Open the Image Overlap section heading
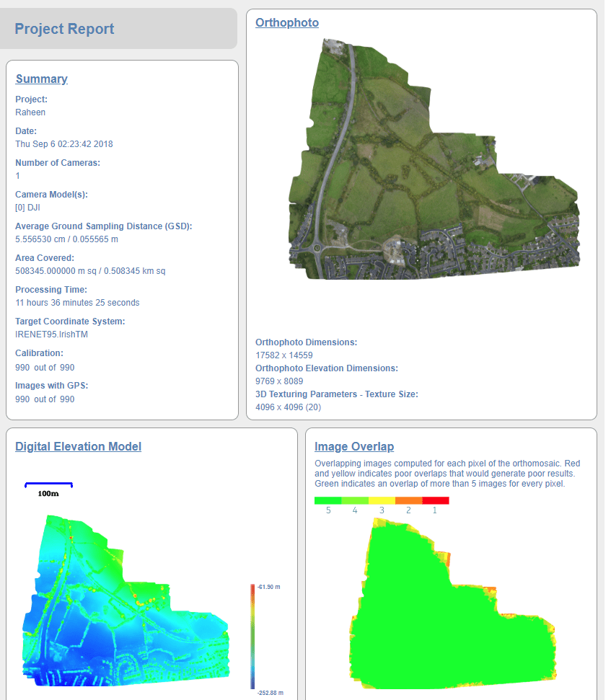 point(354,446)
